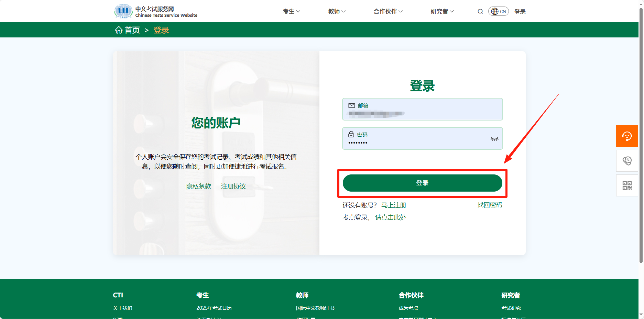Image resolution: width=644 pixels, height=319 pixels.
Task: Click the footer 合作伙伴 heading
Action: click(x=411, y=295)
